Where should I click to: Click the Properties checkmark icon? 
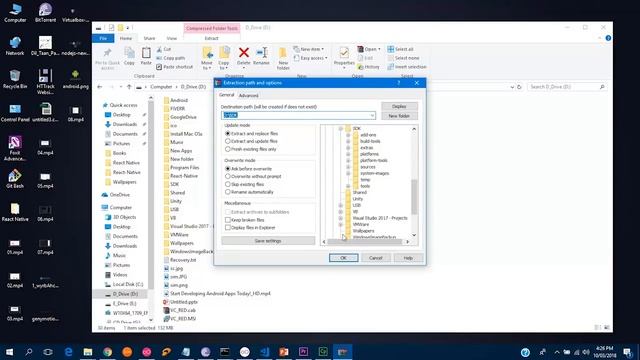tap(344, 53)
